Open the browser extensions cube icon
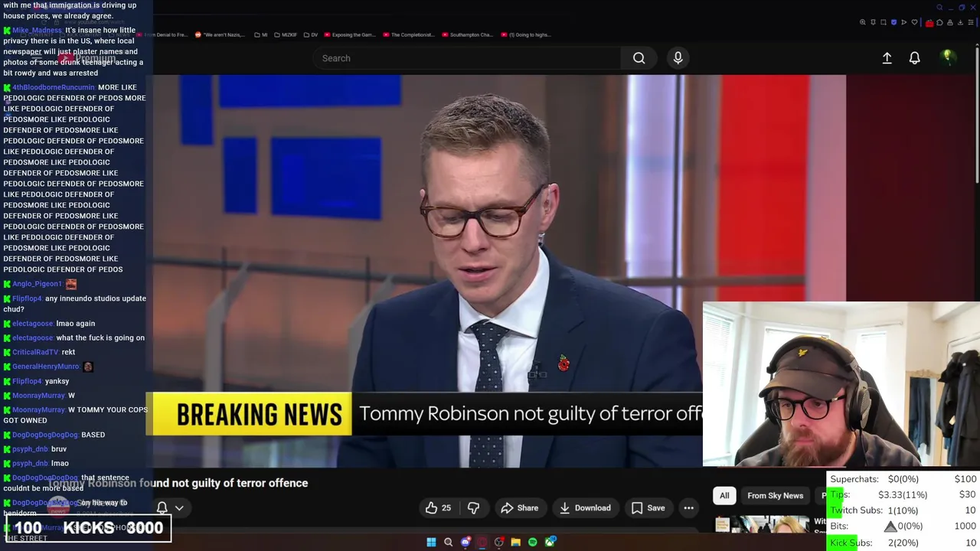 [939, 22]
